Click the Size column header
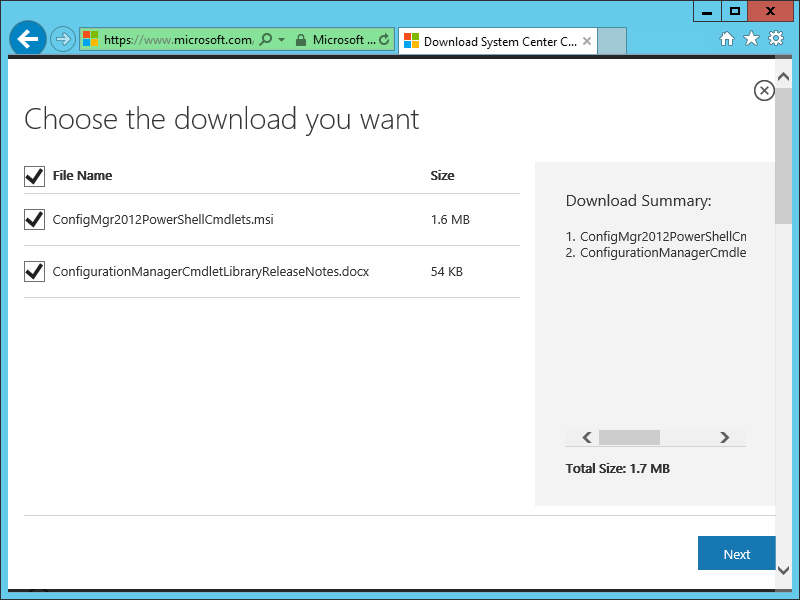This screenshot has width=800, height=600. (442, 176)
